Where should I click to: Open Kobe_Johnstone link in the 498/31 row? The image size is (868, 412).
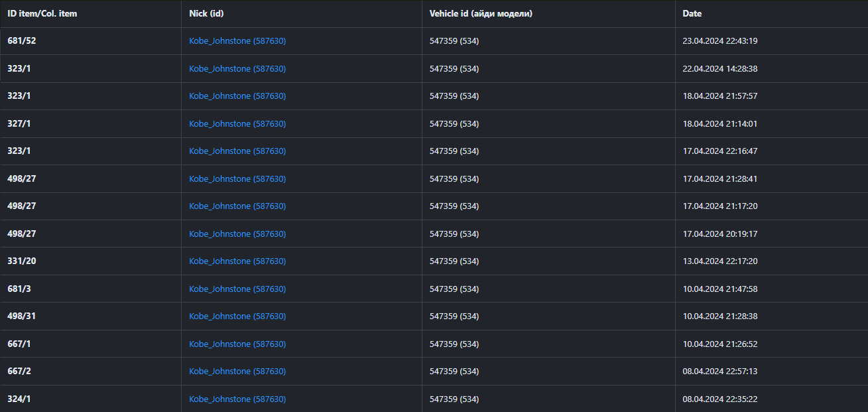(x=237, y=316)
